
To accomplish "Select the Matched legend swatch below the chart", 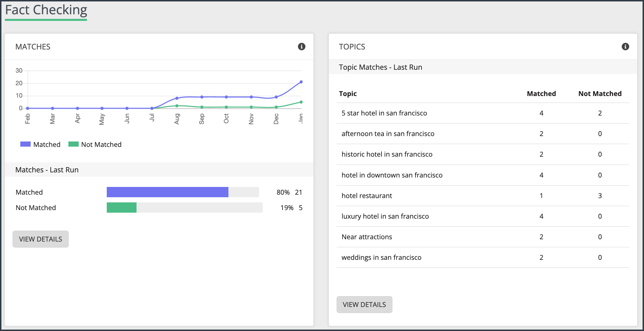I will click(25, 144).
